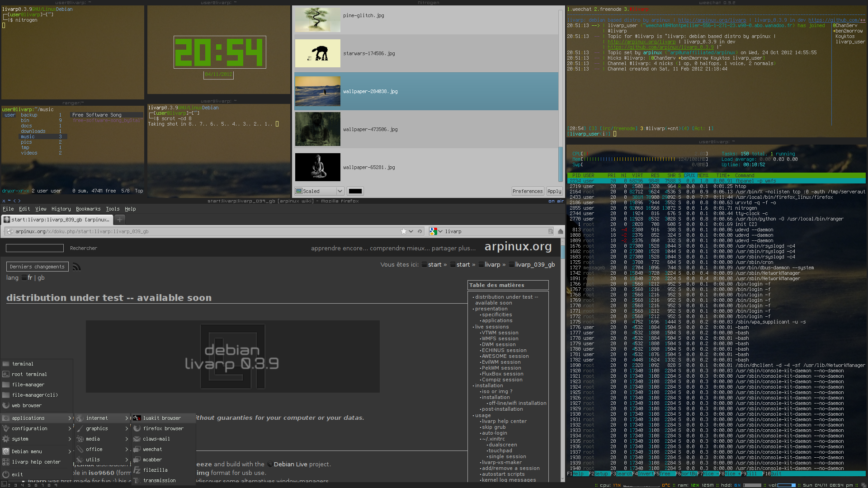The image size is (868, 488).
Task: Select wallpaper-65281.jpg thumbnail
Action: pos(318,167)
